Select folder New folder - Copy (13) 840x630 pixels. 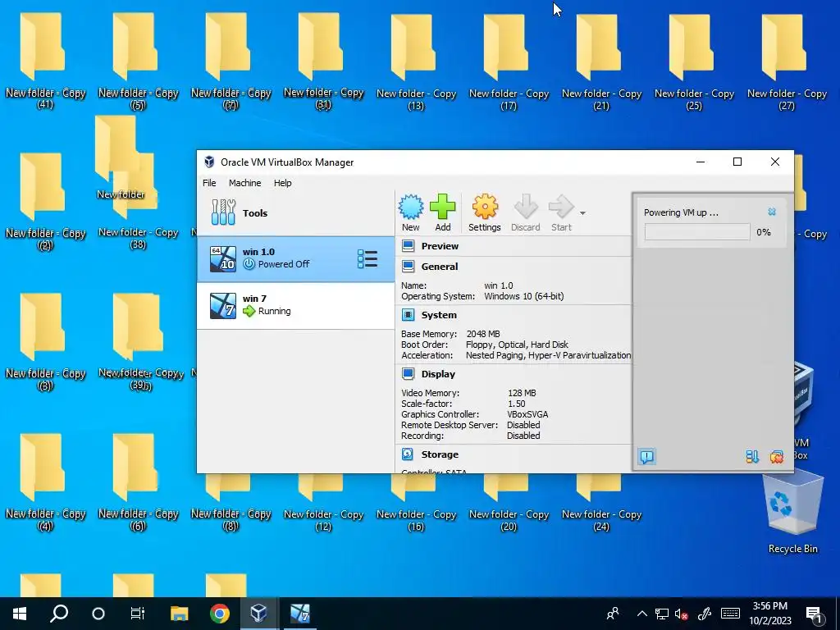[416, 62]
